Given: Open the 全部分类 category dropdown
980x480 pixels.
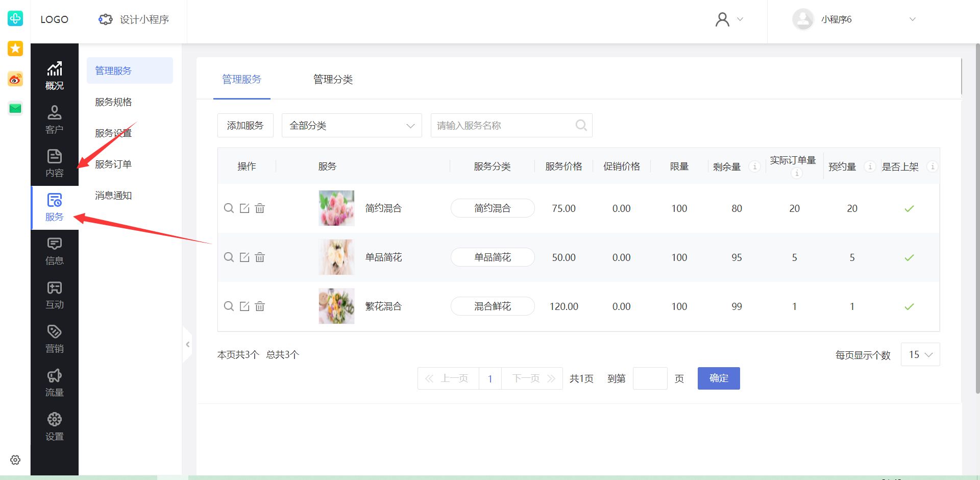Looking at the screenshot, I should pos(351,125).
